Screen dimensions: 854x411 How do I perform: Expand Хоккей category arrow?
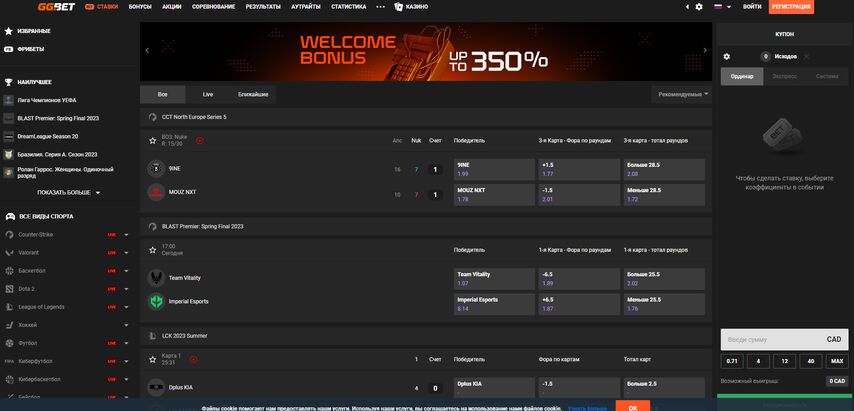pos(126,325)
